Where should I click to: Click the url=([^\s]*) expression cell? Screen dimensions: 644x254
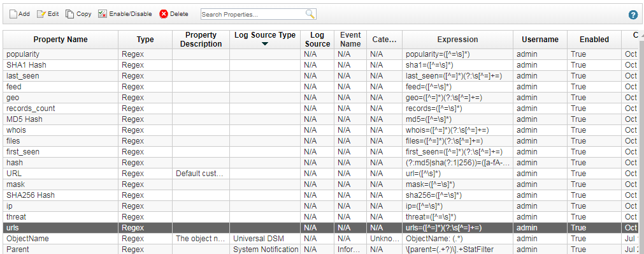point(457,174)
